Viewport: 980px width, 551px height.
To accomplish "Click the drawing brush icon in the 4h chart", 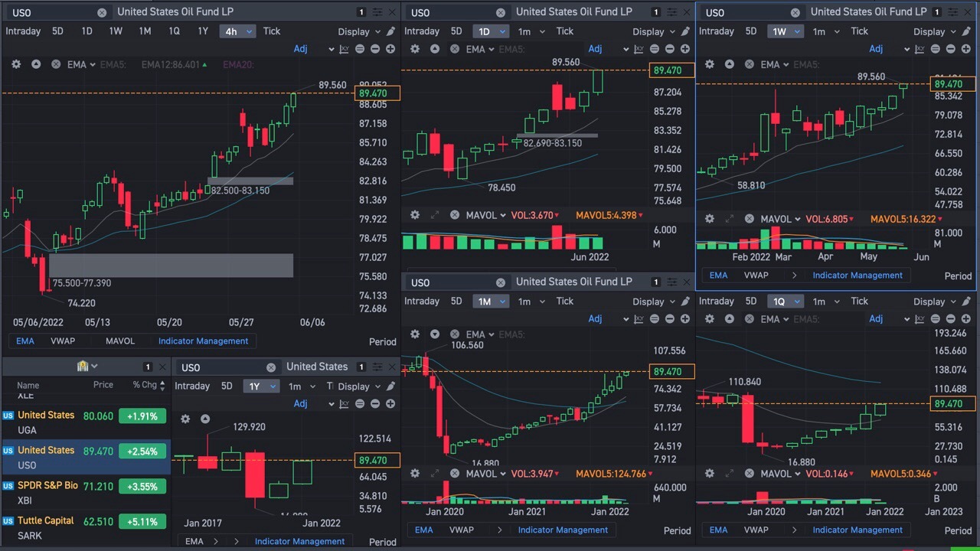I will coord(391,31).
